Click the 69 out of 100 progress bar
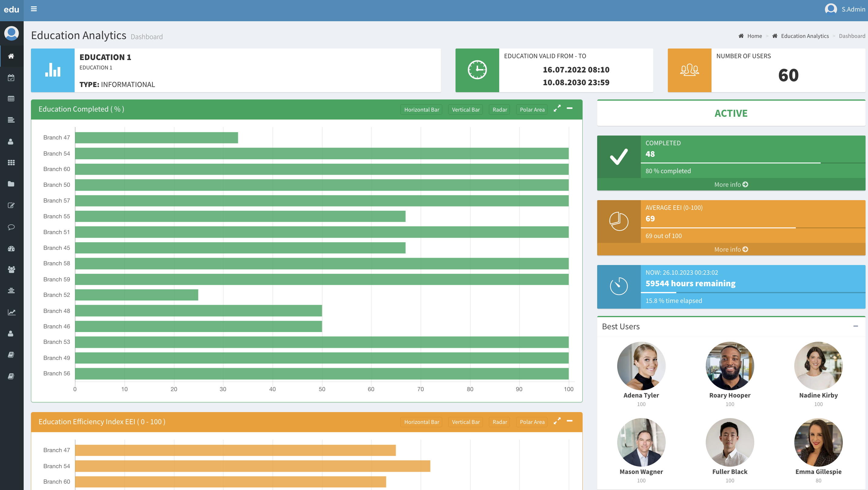868x490 pixels. [x=753, y=228]
